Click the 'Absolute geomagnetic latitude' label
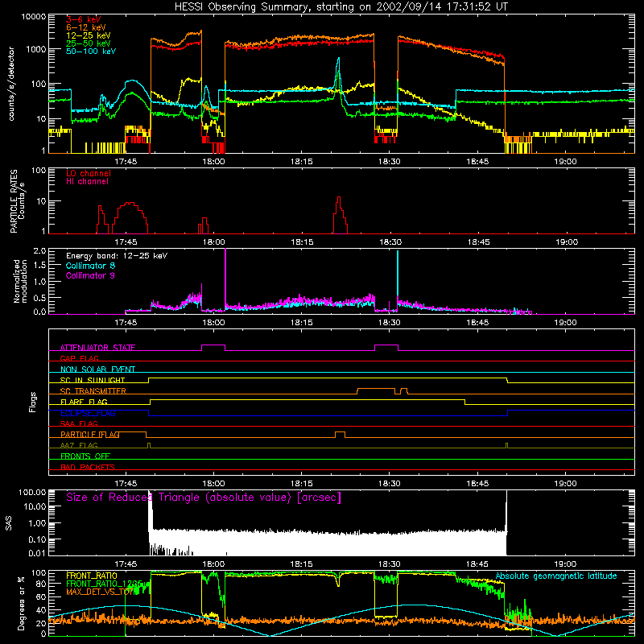Screen dimensions: 644x644 click(556, 576)
